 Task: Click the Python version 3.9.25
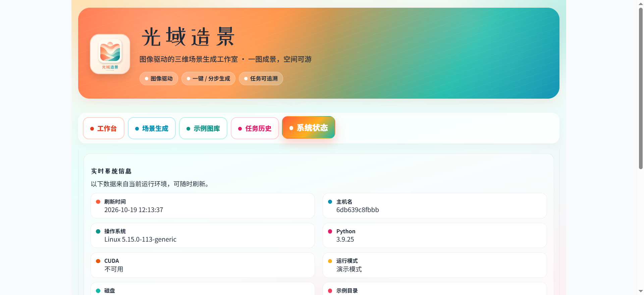point(345,239)
